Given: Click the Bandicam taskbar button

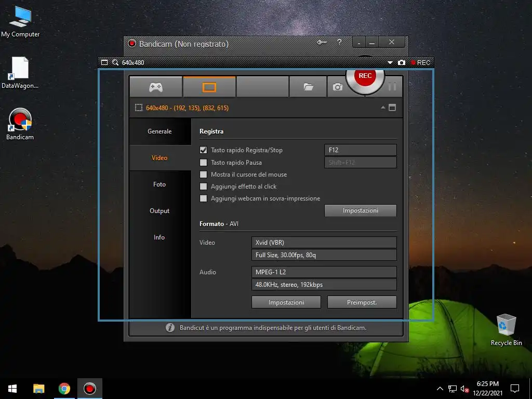Looking at the screenshot, I should 89,389.
